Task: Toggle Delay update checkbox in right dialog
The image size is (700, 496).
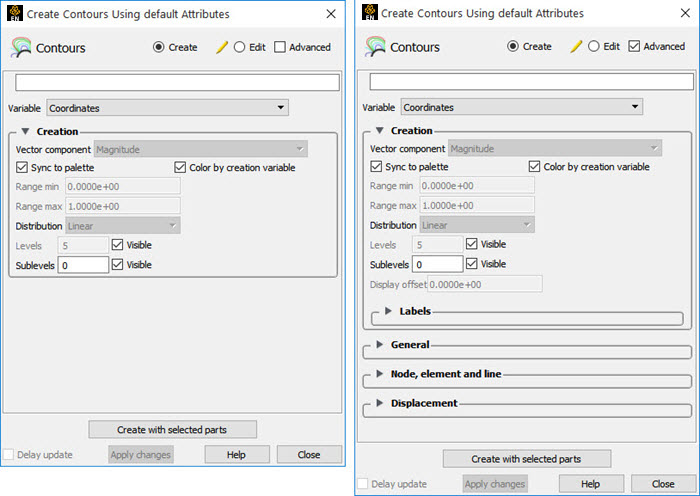Action: click(362, 484)
